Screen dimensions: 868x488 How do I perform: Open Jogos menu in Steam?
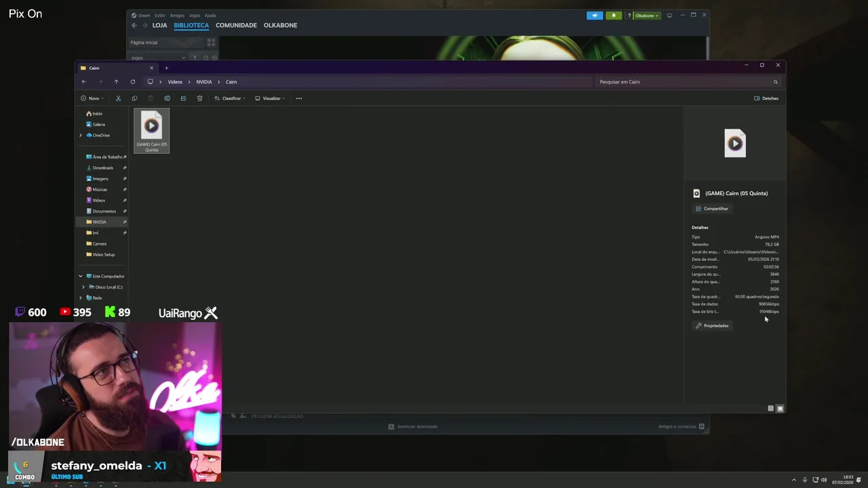[194, 16]
